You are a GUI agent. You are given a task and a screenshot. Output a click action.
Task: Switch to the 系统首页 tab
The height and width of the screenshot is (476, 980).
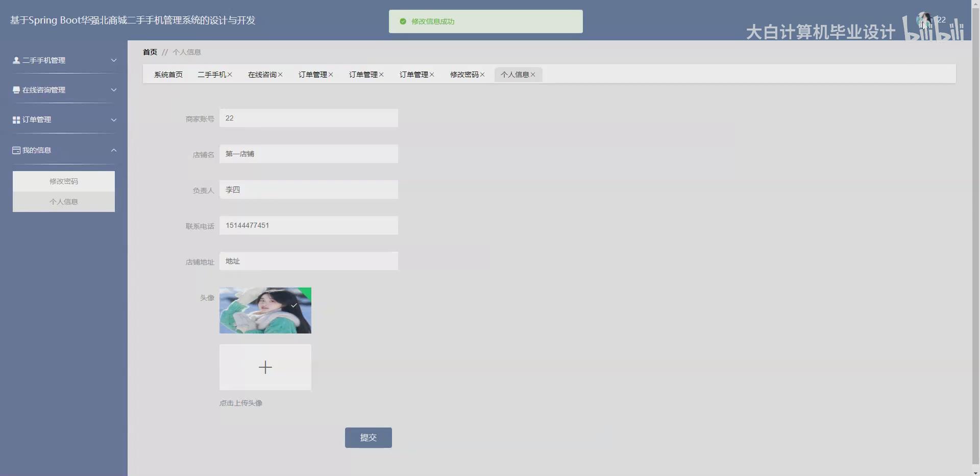[x=168, y=75]
